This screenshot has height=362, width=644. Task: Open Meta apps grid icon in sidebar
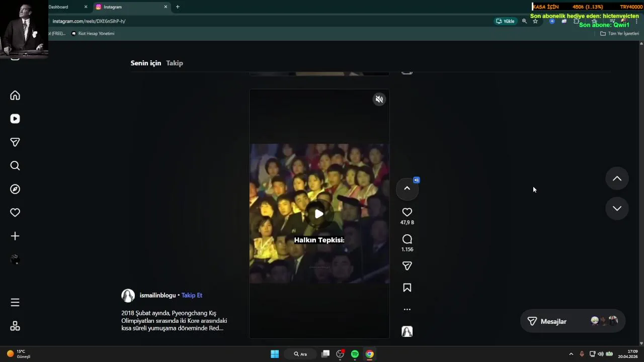15,326
